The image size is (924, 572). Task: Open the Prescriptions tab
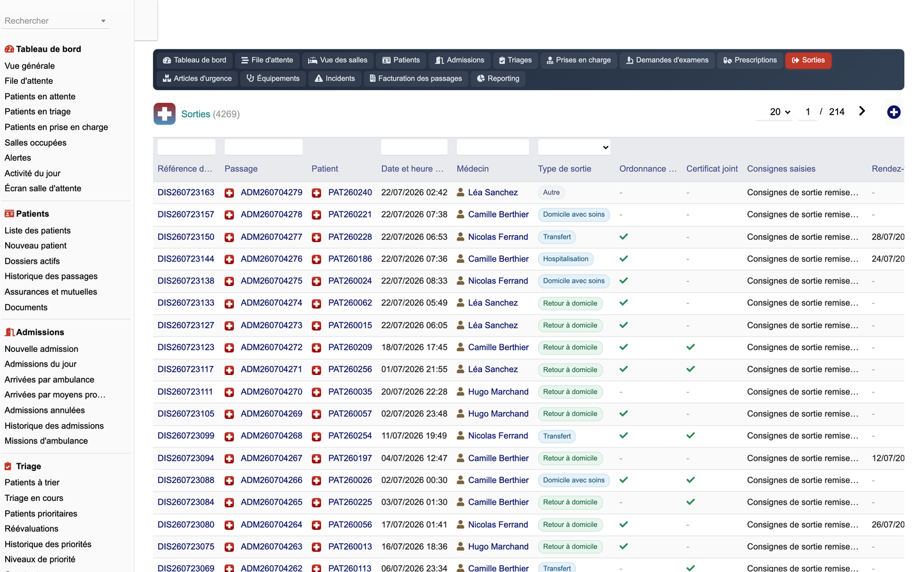tap(750, 60)
